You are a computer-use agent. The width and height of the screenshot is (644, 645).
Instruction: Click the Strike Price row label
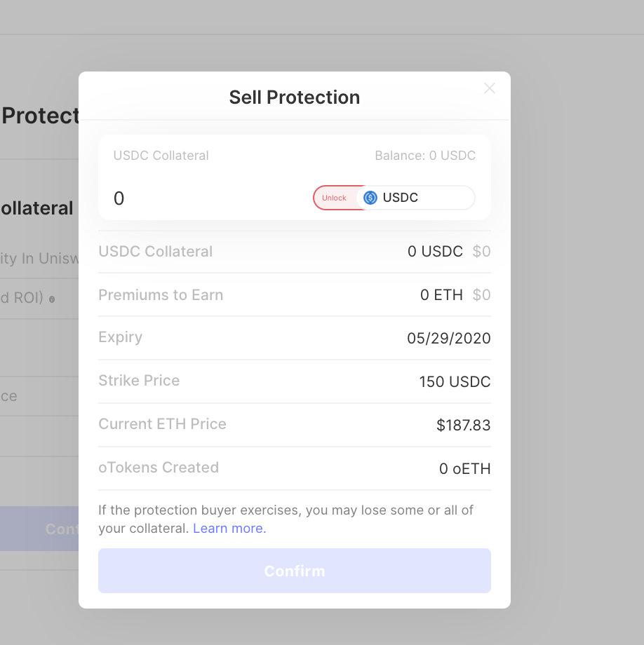tap(139, 381)
